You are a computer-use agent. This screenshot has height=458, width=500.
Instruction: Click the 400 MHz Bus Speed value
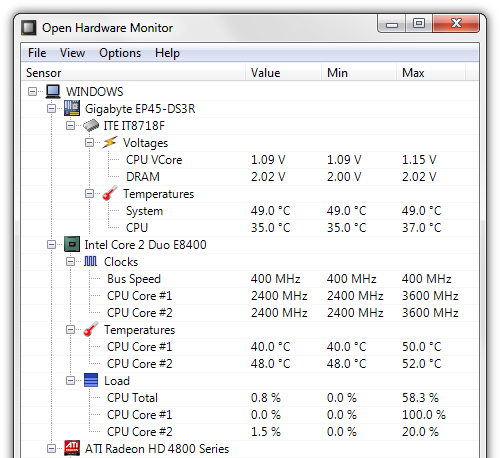pyautogui.click(x=275, y=279)
